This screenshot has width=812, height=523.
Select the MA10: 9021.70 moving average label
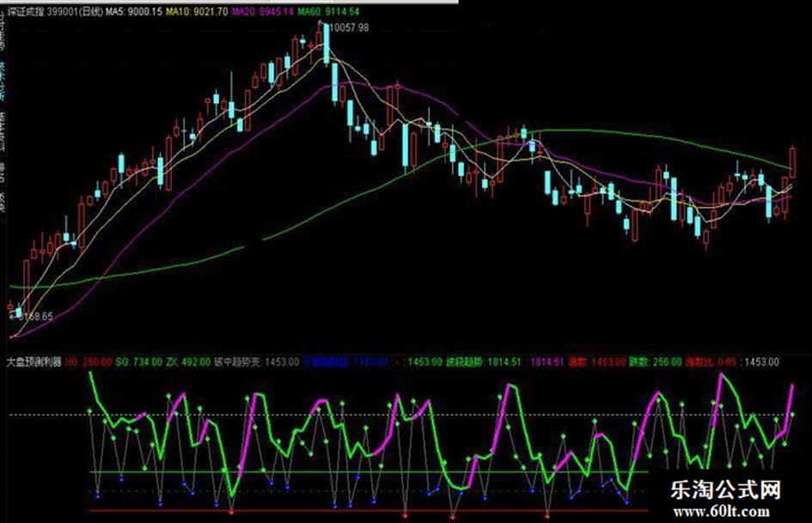(x=197, y=11)
